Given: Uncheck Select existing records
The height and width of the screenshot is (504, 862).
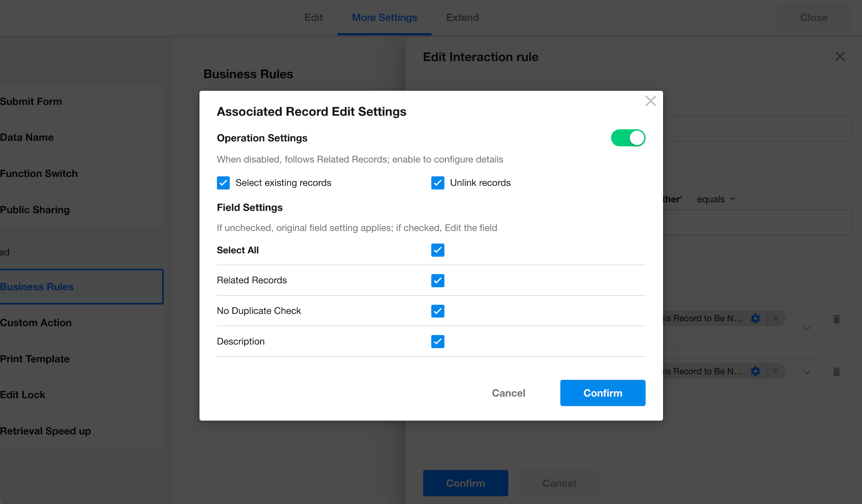Looking at the screenshot, I should click(223, 183).
